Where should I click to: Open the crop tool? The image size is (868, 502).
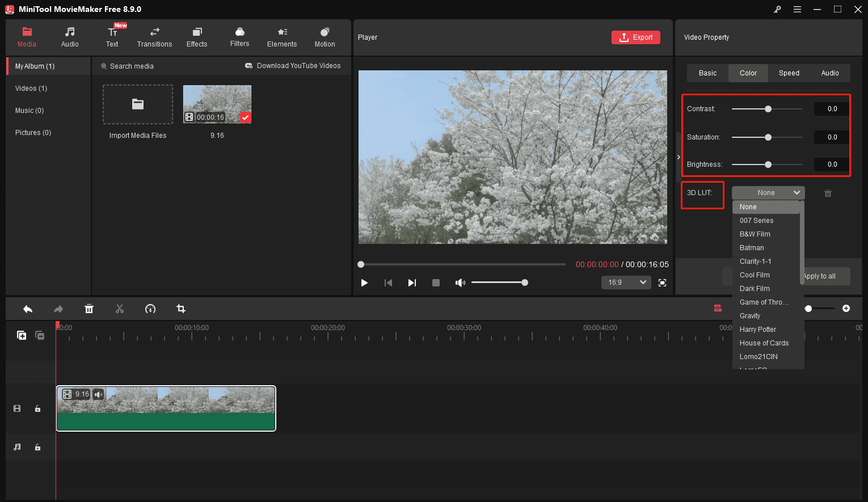181,309
